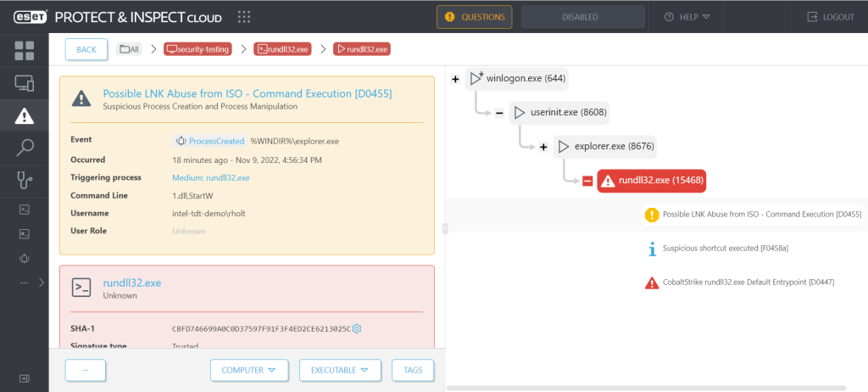Collapse the sidebar using bottom-left icon
This screenshot has width=868, height=392.
click(24, 378)
